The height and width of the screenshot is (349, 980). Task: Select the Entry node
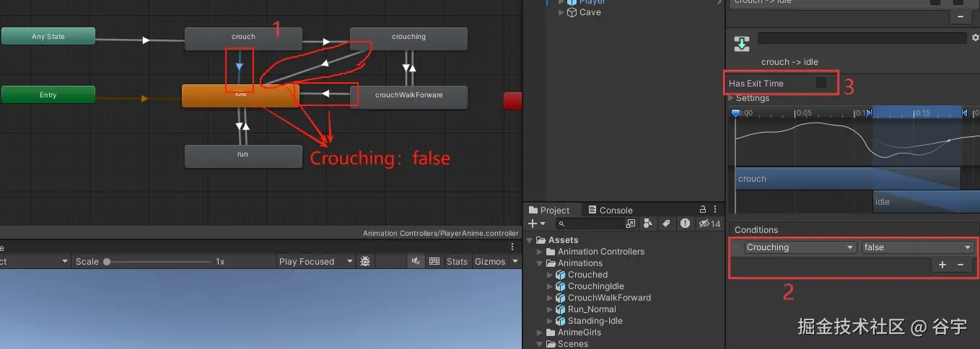48,94
